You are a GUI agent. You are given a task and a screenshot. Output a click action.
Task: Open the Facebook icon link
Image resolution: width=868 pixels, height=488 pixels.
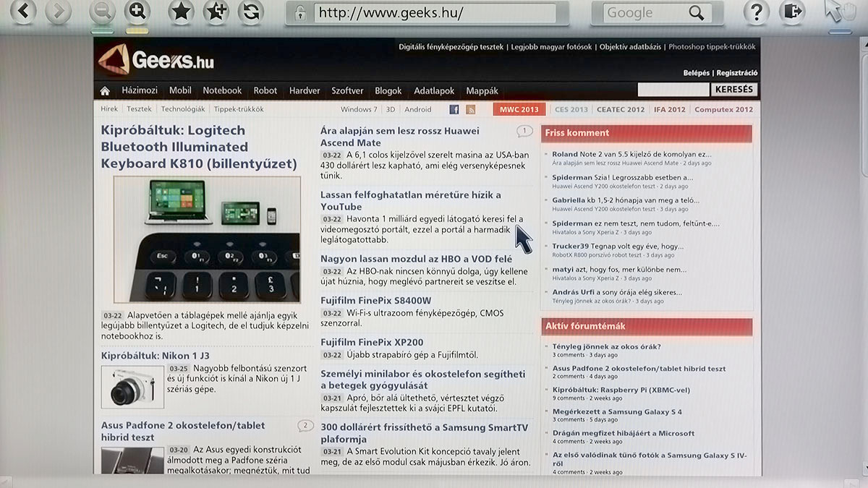click(454, 110)
